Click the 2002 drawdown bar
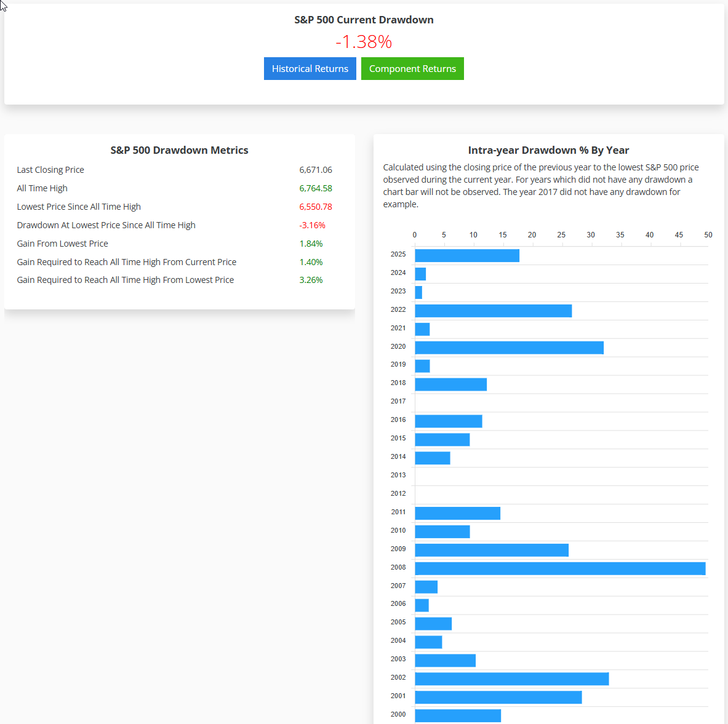Viewport: 728px width, 724px height. 511,679
